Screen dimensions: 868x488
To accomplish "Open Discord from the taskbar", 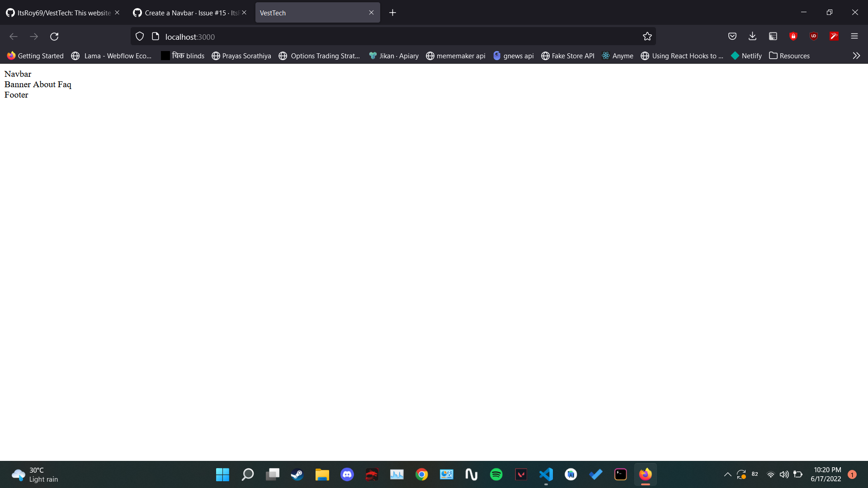I will tap(347, 474).
